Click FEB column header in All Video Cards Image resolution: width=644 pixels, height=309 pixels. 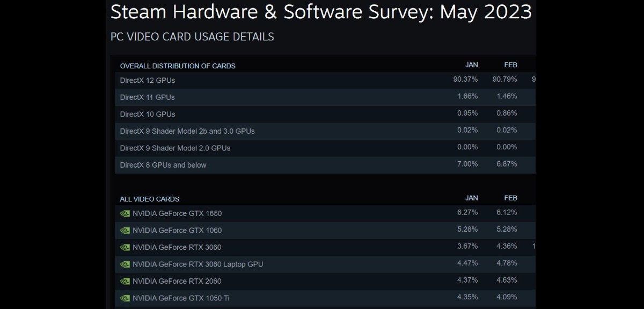[x=510, y=198]
